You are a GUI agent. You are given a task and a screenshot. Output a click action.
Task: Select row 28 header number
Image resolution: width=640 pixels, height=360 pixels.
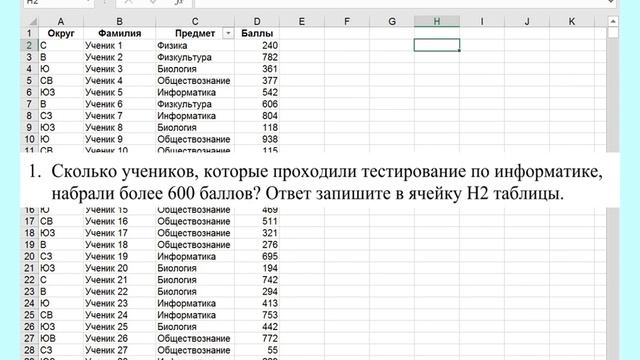29,350
